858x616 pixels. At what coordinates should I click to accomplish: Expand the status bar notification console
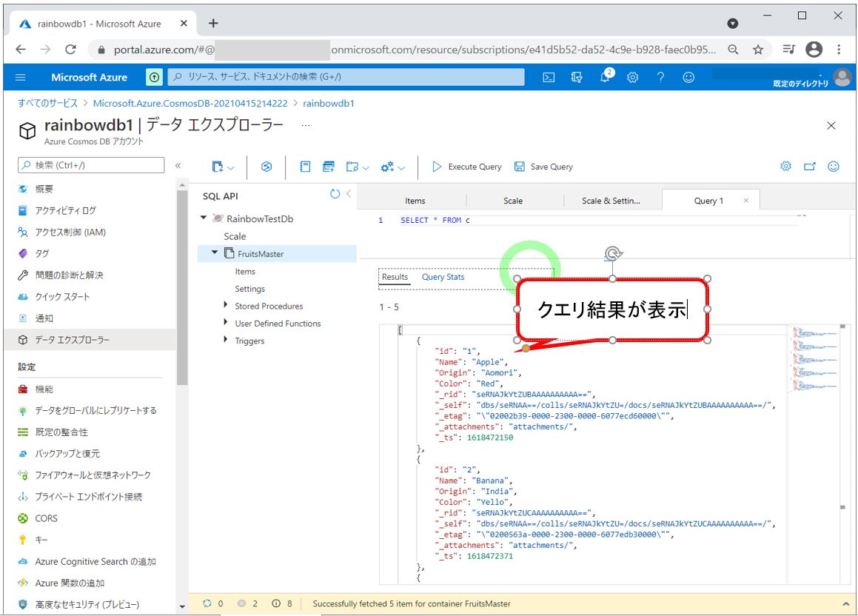click(845, 603)
